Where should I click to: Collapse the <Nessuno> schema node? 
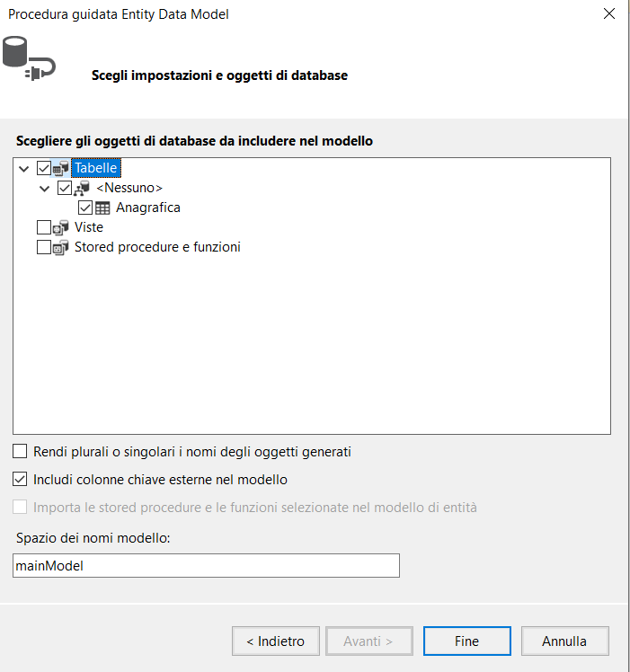[45, 189]
